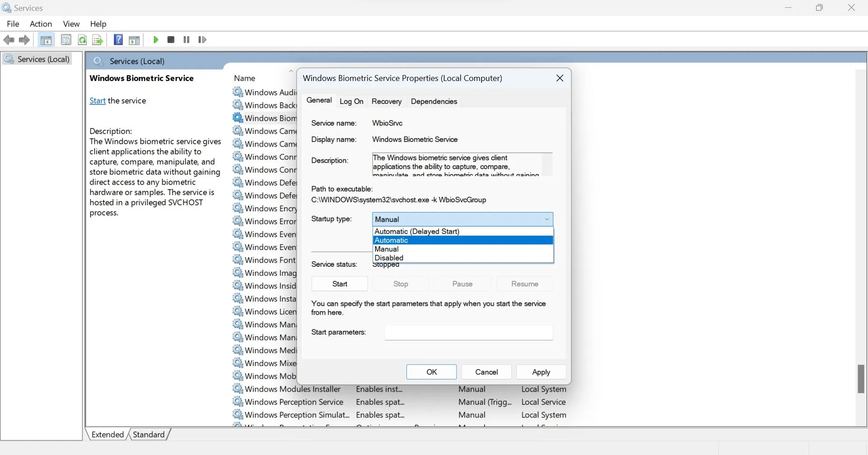Select Automatic (Delayed Start) in the startup list
The width and height of the screenshot is (868, 455).
(417, 231)
